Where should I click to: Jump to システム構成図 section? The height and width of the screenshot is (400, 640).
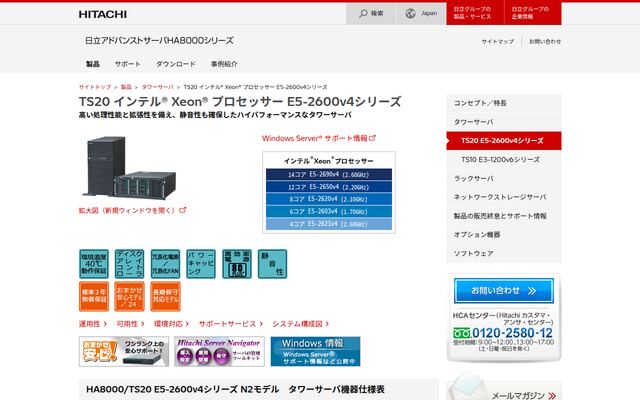(300, 324)
